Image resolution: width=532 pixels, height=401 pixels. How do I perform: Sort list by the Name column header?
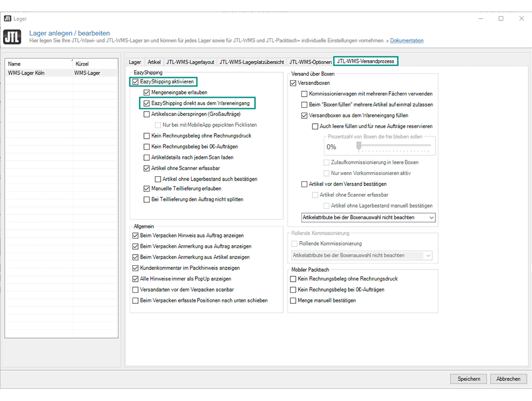[38, 64]
